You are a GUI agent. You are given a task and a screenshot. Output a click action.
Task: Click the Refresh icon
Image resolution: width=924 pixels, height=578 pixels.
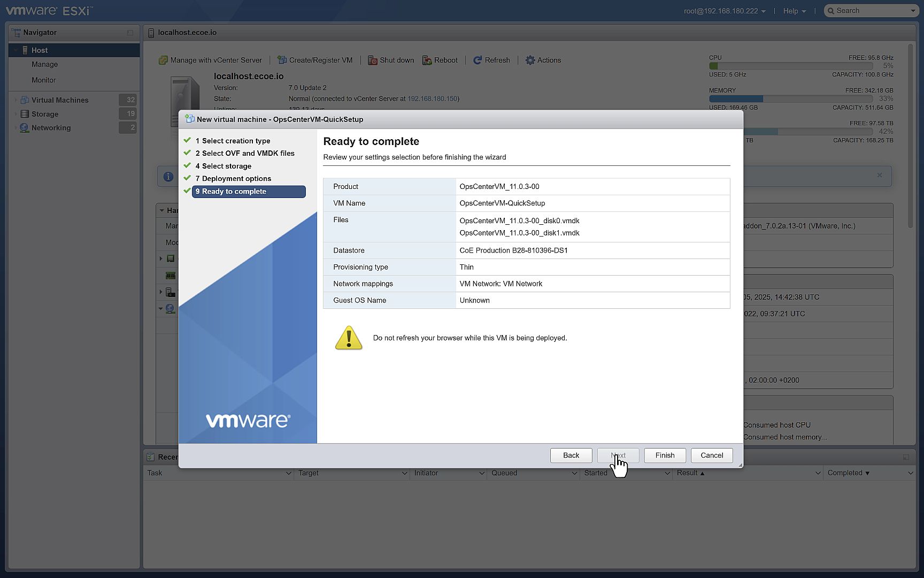pos(478,60)
